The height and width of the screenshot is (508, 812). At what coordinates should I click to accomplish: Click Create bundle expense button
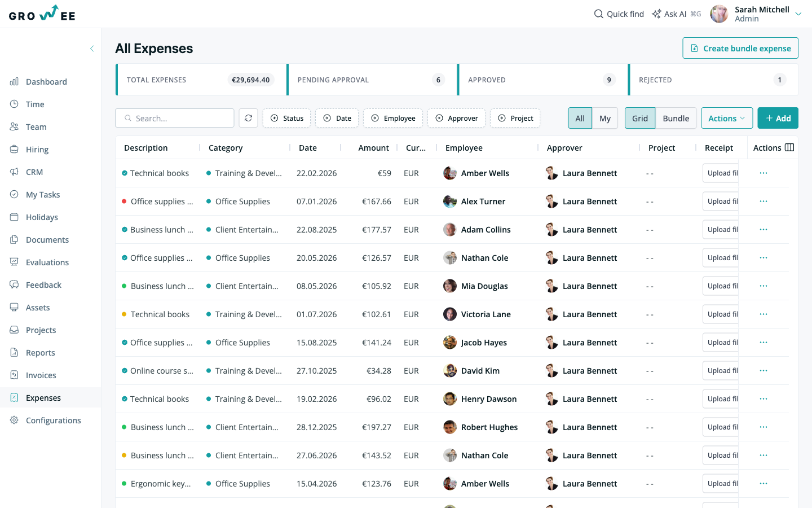(x=740, y=48)
